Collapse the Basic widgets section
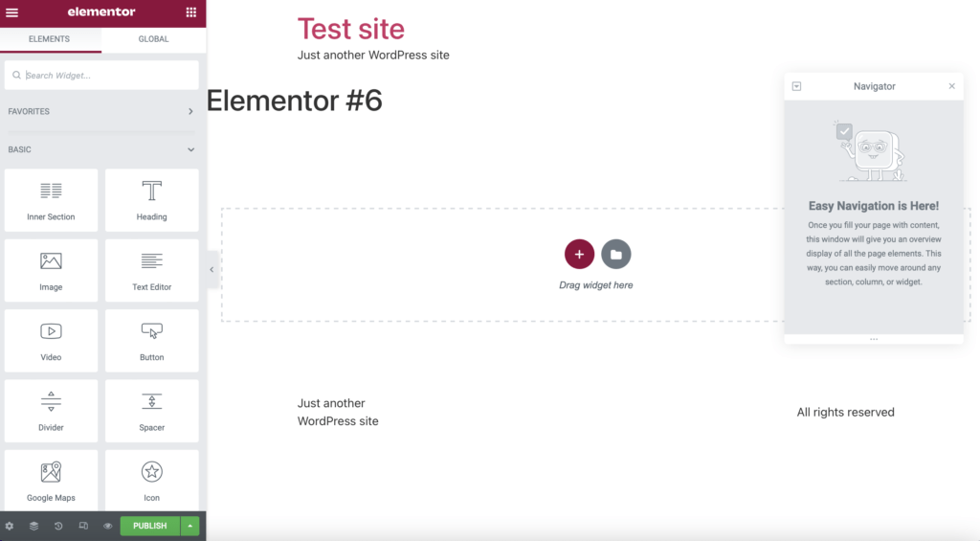Image resolution: width=980 pixels, height=541 pixels. tap(190, 150)
